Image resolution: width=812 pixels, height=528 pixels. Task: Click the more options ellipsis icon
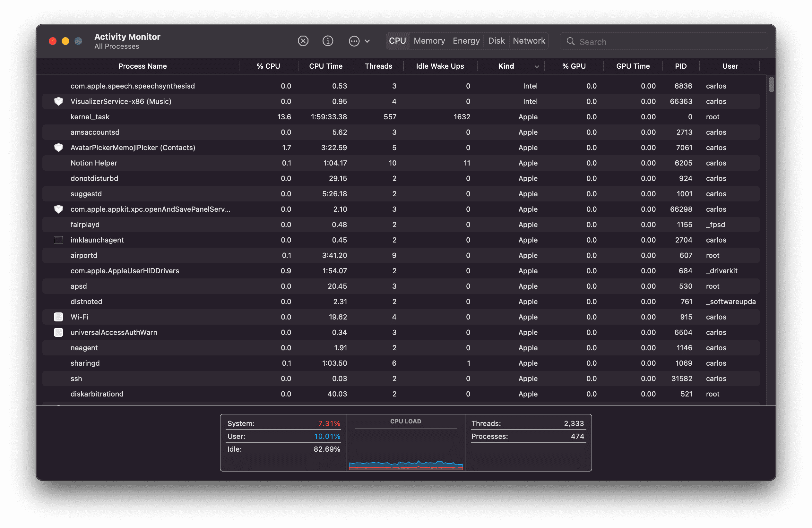coord(354,41)
